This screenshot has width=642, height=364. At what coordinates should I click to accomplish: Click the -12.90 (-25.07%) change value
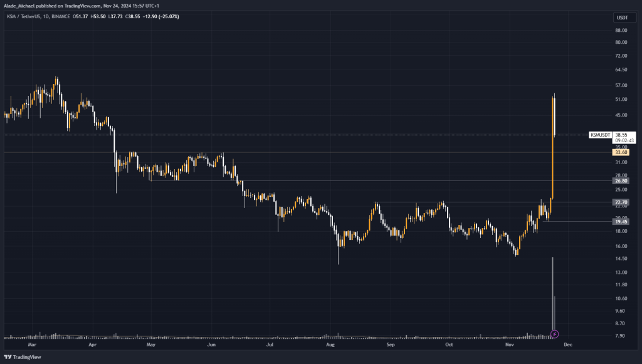[162, 16]
